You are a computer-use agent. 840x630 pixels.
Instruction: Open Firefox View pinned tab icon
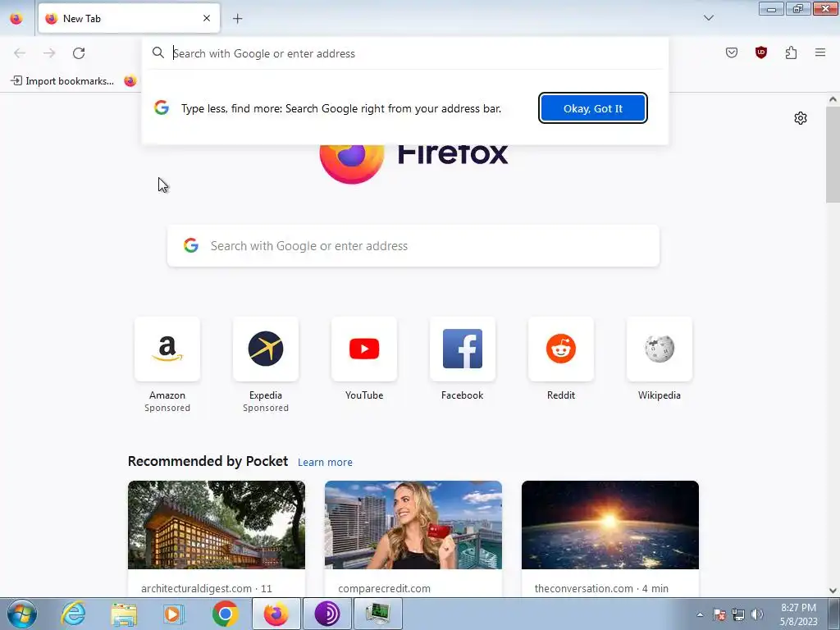click(16, 18)
